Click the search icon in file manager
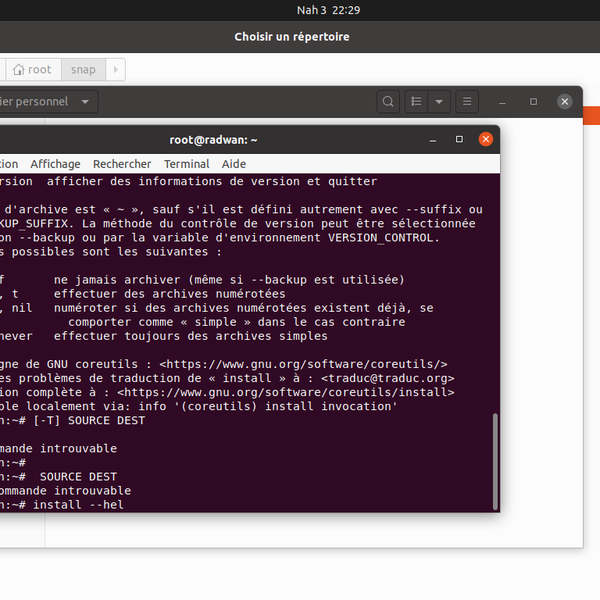 click(388, 101)
